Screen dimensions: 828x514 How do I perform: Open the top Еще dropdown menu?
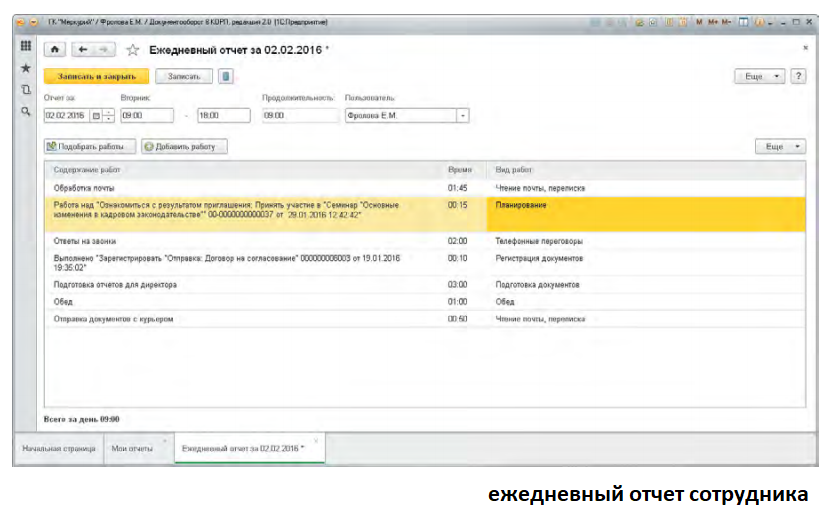[759, 76]
